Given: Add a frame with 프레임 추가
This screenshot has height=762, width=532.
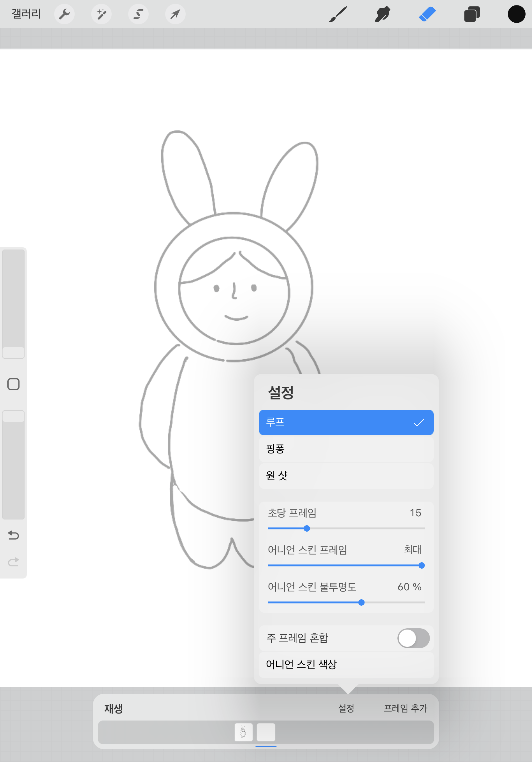Looking at the screenshot, I should (406, 708).
